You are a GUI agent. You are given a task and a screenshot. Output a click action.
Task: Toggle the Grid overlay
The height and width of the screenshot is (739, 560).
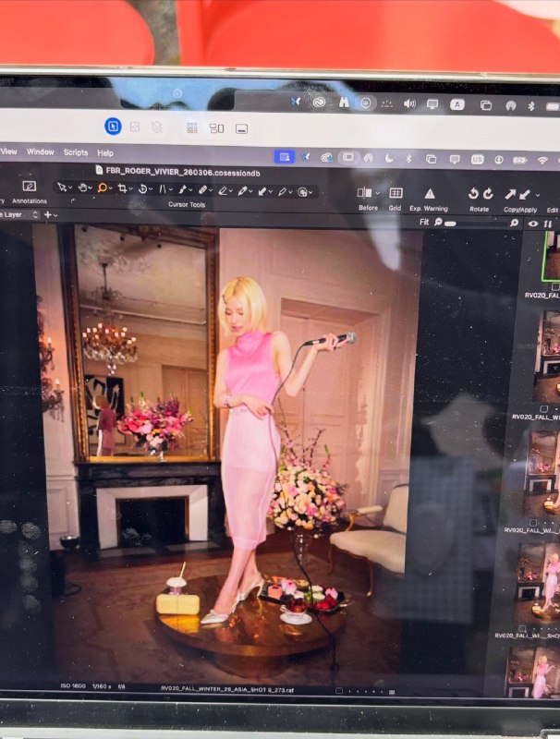(x=396, y=192)
